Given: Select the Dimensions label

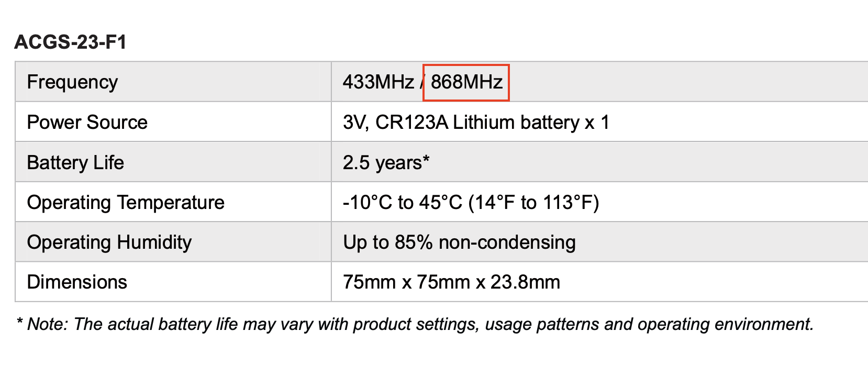Looking at the screenshot, I should [x=77, y=282].
